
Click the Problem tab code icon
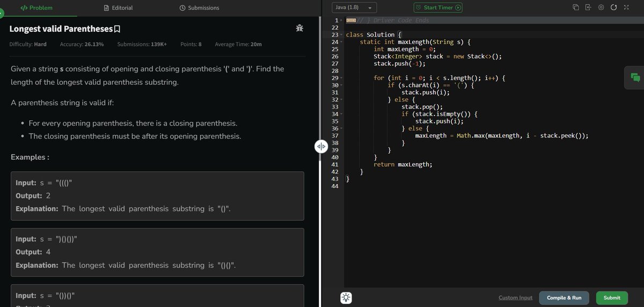pyautogui.click(x=24, y=8)
